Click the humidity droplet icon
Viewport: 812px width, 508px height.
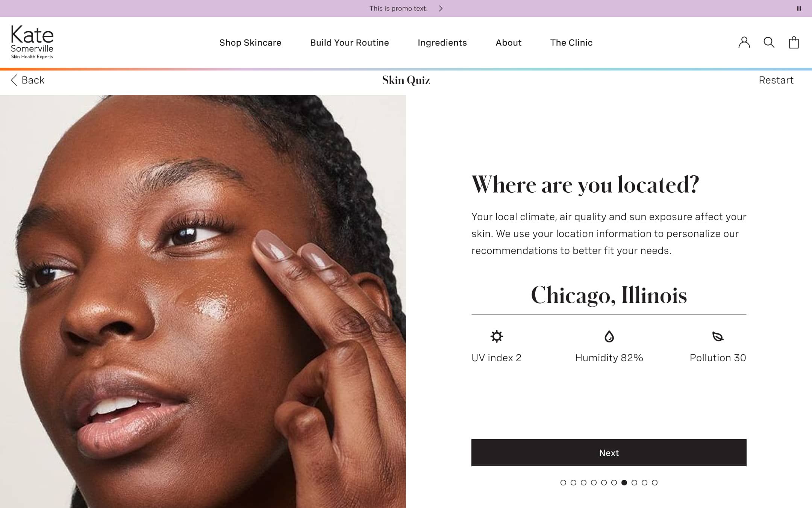pos(609,336)
